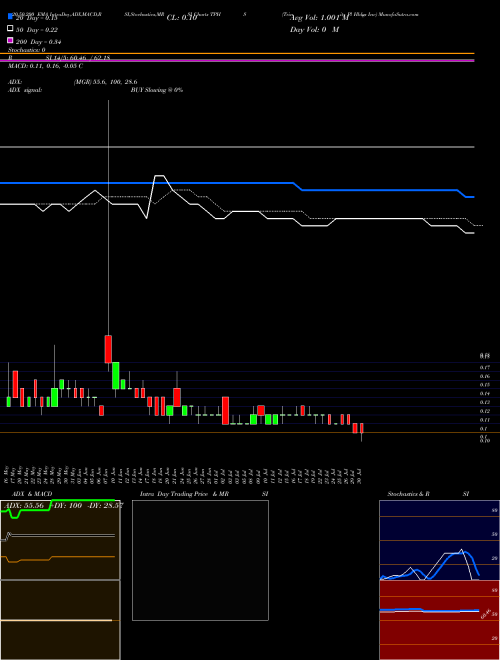Viewport: 500px width, 660px height.
Task: Click the '(MGR) 55.6, 100, 28.6' values
Action: 106,82
